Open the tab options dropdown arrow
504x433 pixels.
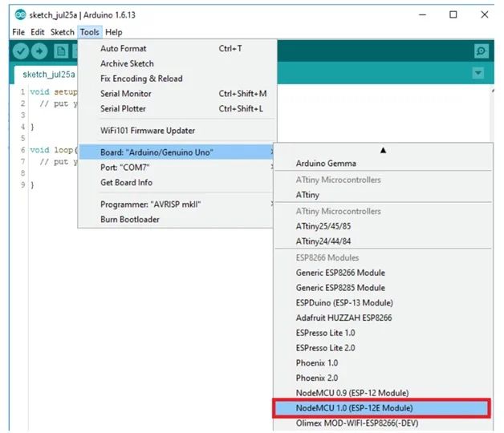click(478, 73)
